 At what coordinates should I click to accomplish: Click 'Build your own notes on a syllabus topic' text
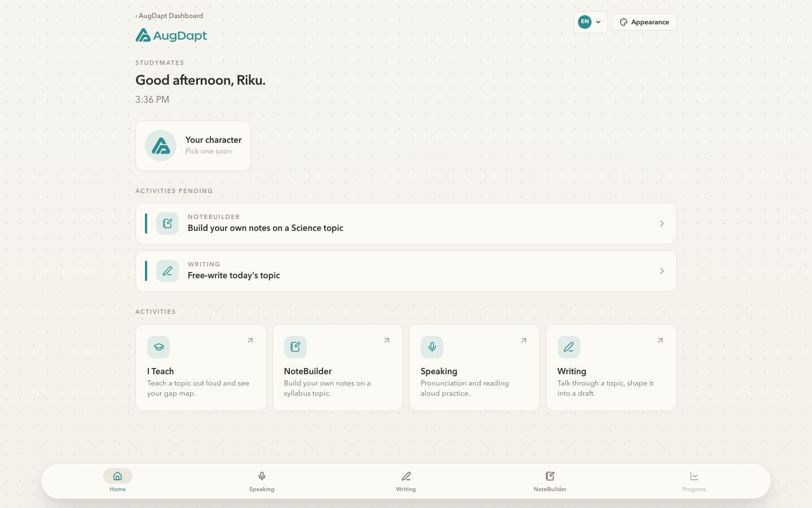(x=327, y=388)
